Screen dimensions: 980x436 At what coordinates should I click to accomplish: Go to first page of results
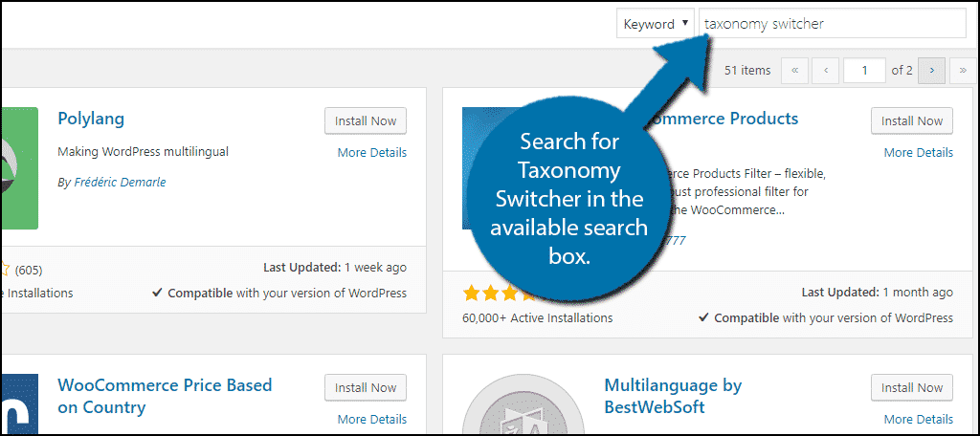(x=795, y=71)
